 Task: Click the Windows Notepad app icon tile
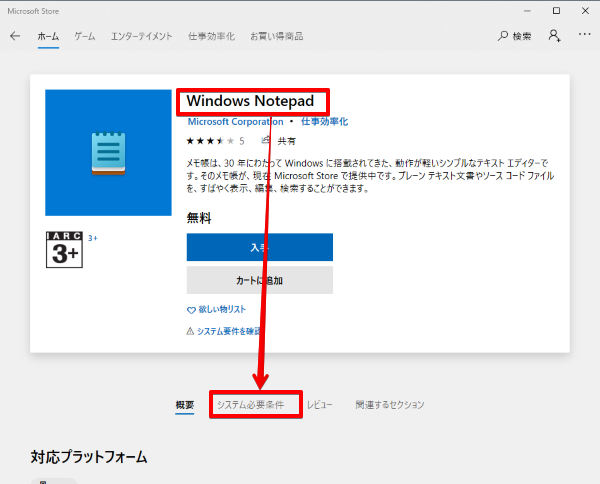click(x=108, y=153)
